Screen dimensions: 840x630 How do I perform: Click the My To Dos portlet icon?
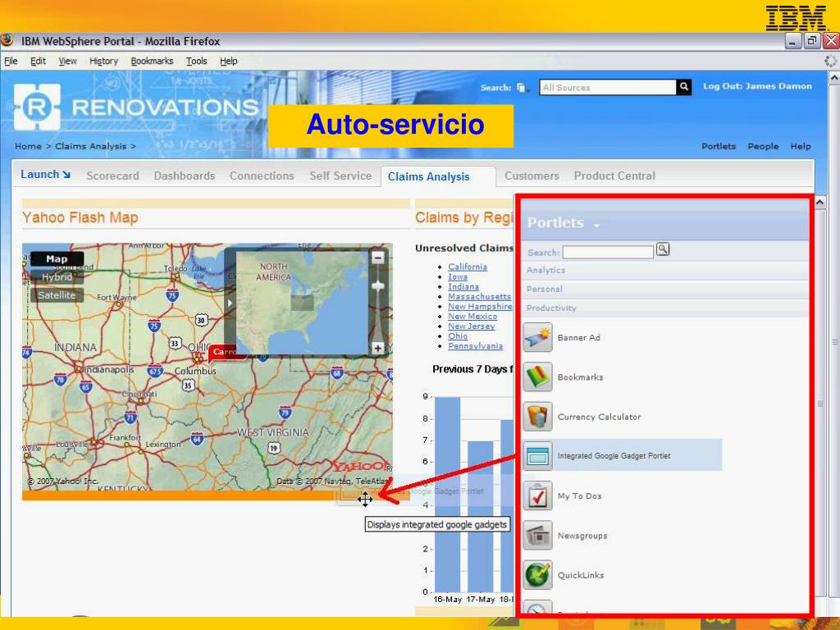click(x=537, y=496)
